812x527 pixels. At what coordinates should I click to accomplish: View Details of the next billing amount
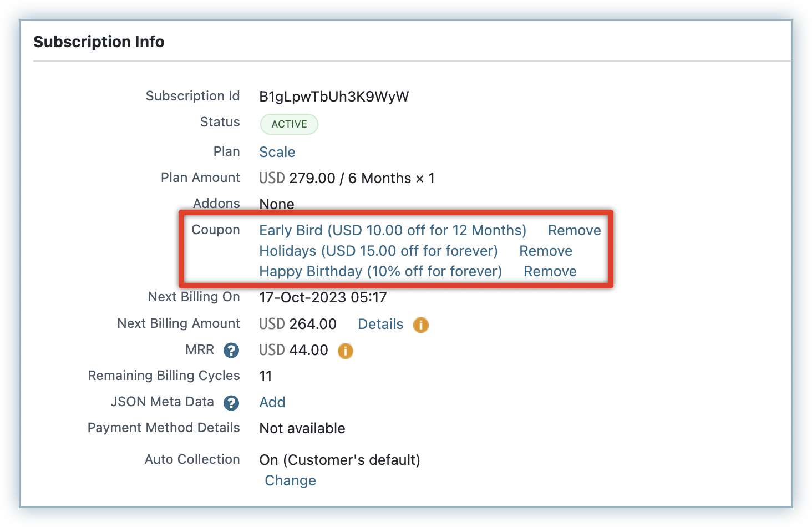tap(380, 324)
